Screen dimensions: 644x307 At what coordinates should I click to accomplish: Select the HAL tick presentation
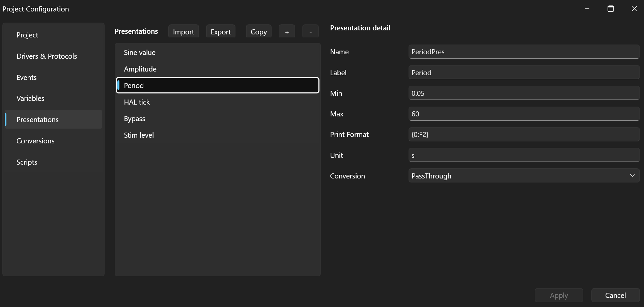(x=218, y=102)
